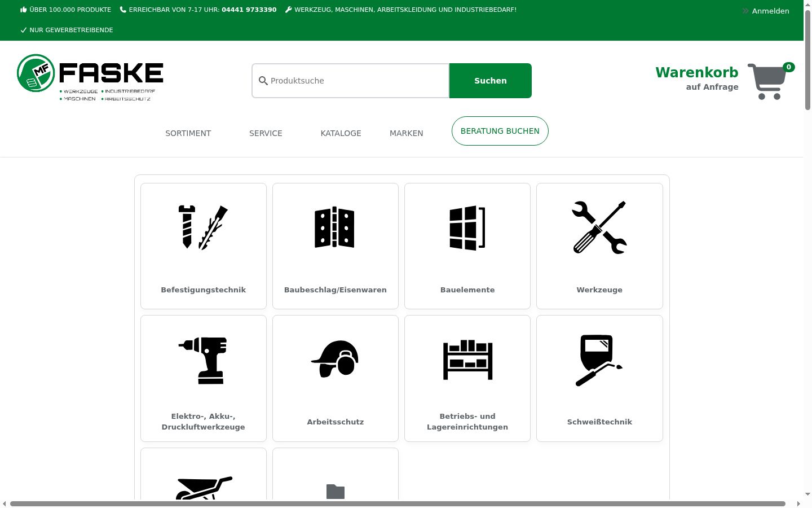Focus the Produktsuche search field
Image resolution: width=812 pixels, height=508 pixels.
[x=350, y=81]
